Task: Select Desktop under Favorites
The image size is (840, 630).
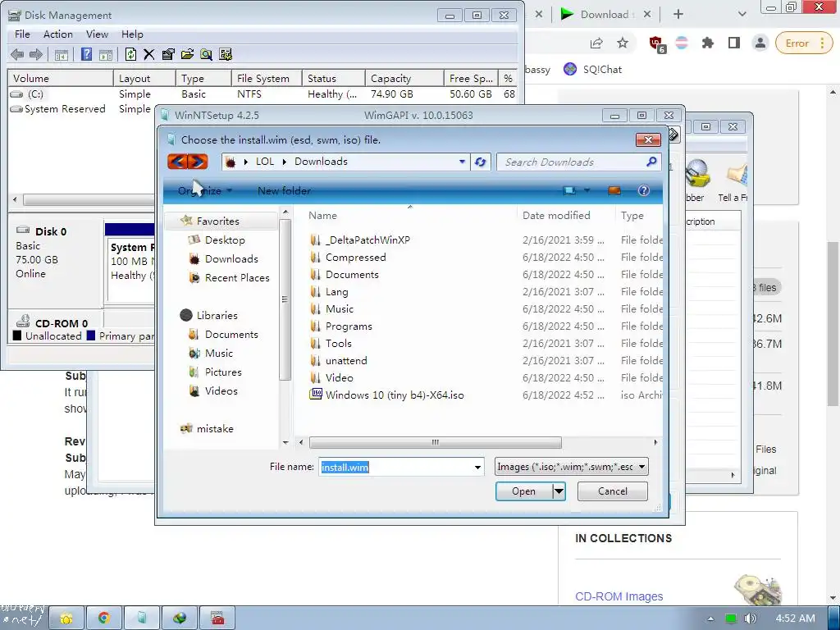Action: coord(225,240)
